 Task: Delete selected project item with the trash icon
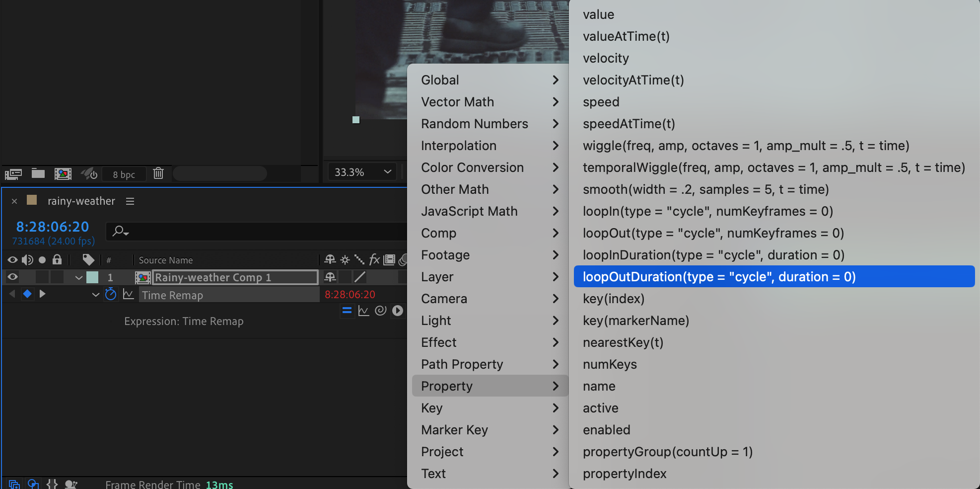click(158, 173)
